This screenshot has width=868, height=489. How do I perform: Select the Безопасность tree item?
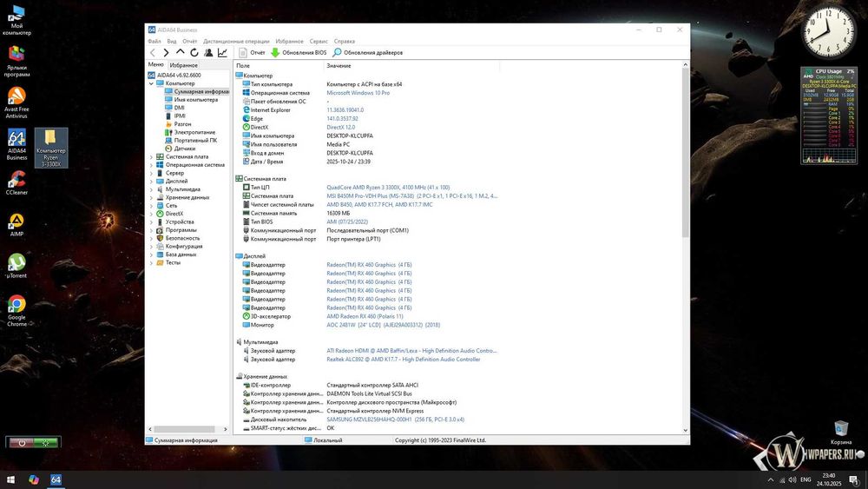(x=178, y=238)
